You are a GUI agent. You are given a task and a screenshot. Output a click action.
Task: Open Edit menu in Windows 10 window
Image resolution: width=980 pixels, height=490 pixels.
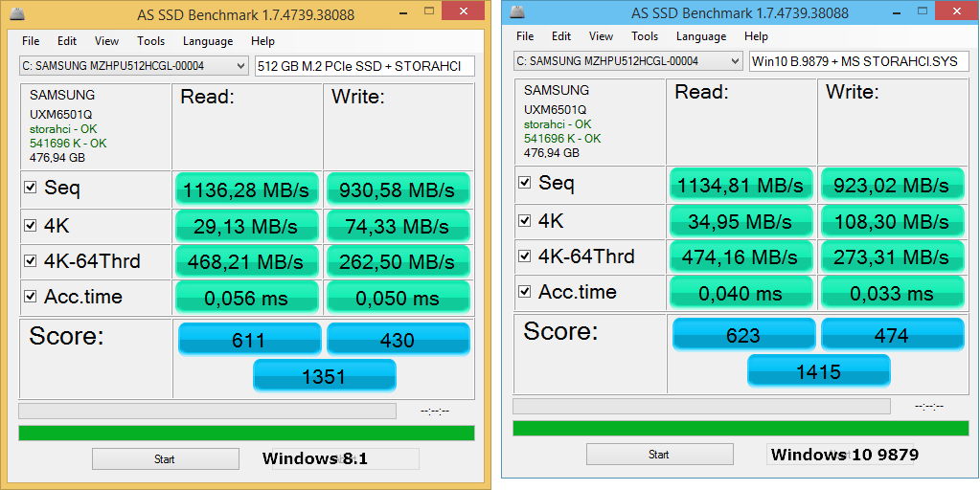561,36
